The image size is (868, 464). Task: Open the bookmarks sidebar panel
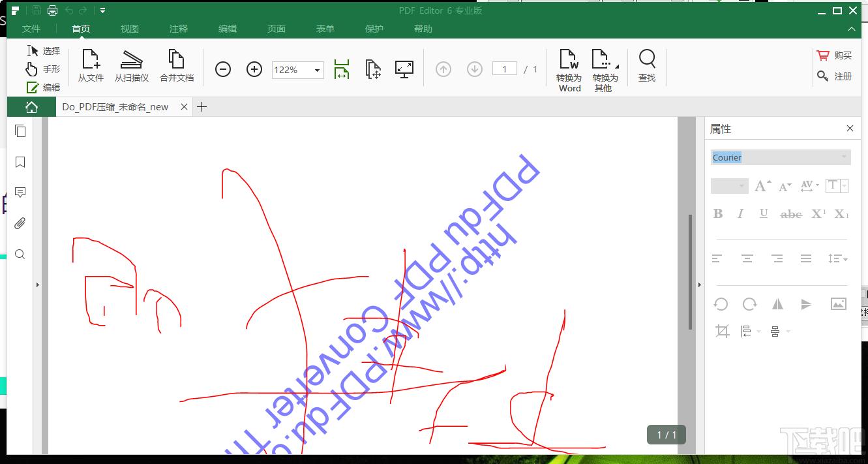pyautogui.click(x=20, y=162)
